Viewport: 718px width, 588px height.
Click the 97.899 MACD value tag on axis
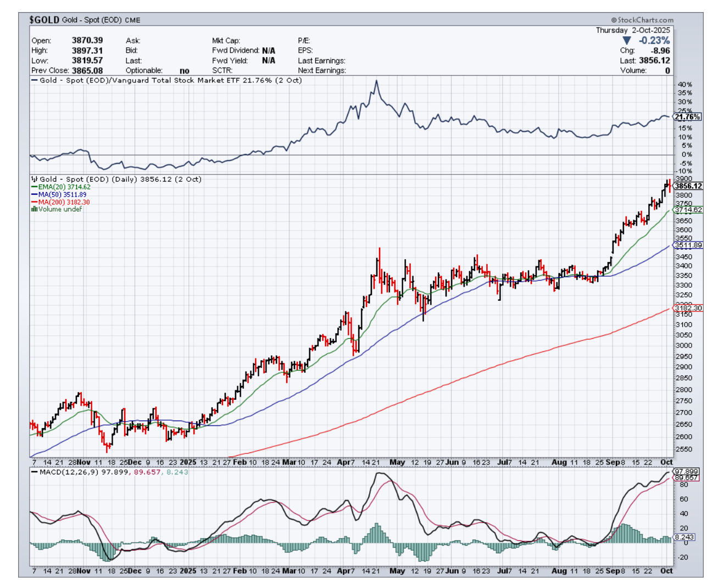coord(686,472)
